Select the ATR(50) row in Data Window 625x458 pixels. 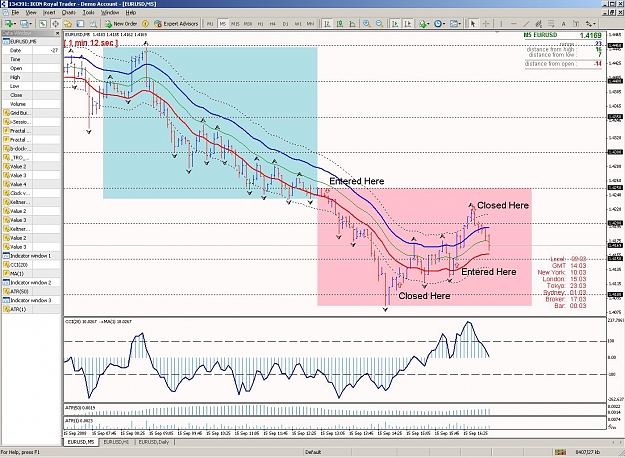(x=31, y=291)
